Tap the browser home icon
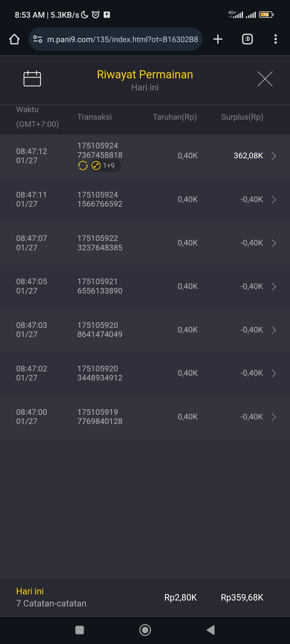This screenshot has height=644, width=290. coord(15,39)
